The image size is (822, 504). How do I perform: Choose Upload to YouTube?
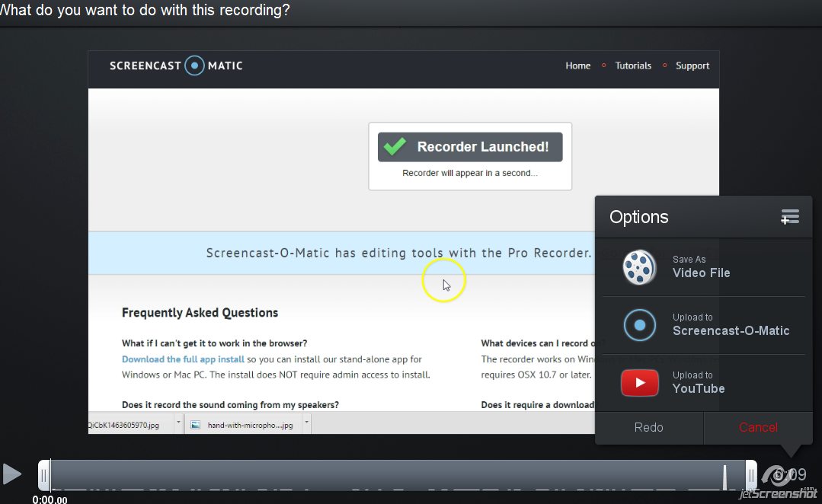tap(703, 383)
